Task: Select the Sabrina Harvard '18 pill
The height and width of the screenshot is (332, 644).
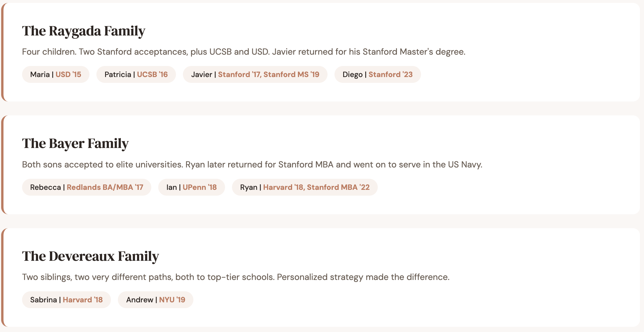Action: click(66, 300)
